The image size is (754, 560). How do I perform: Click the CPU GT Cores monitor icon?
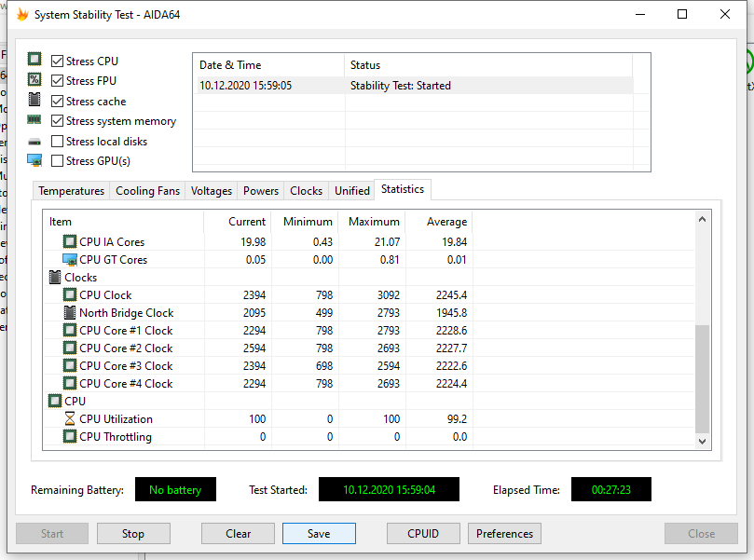[70, 260]
